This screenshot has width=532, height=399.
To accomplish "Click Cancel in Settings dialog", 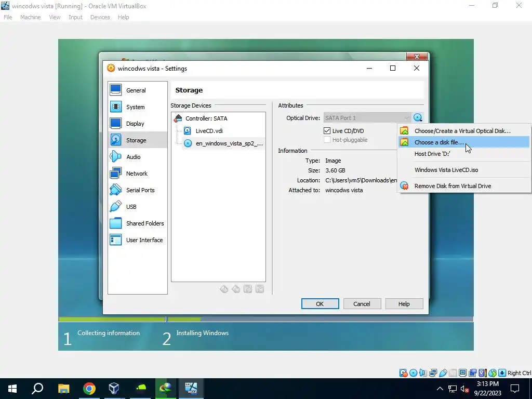I will [x=362, y=303].
